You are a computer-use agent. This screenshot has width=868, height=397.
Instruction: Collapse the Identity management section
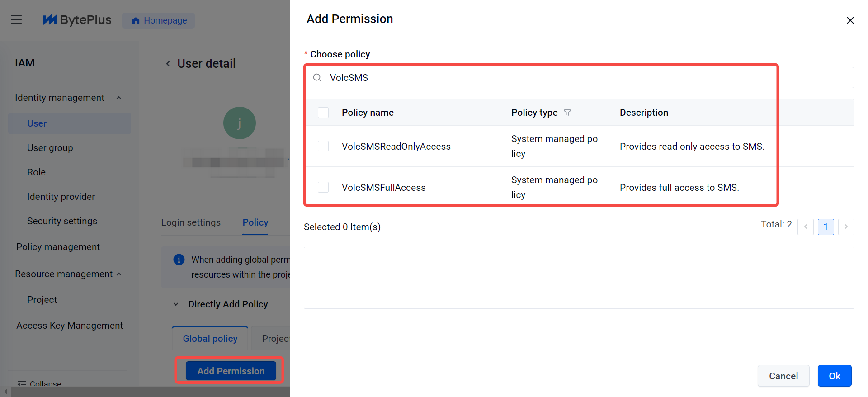pos(119,98)
